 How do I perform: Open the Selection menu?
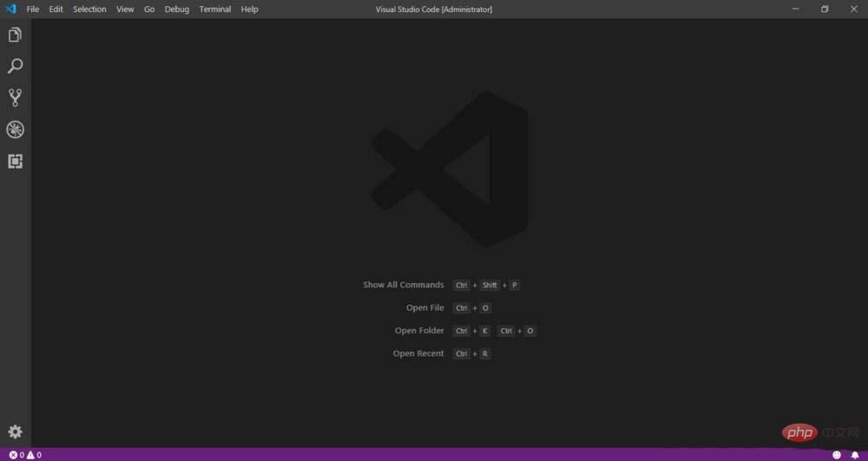pos(89,10)
